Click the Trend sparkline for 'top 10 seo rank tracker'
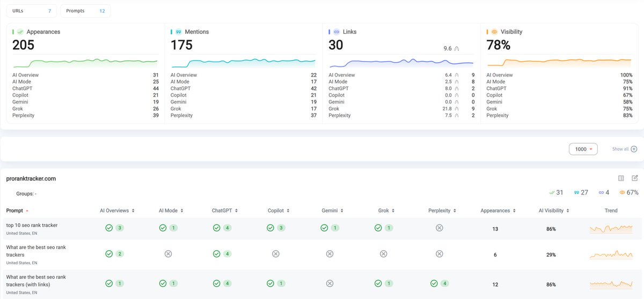Screen dimensions: 644x299 (x=611, y=229)
